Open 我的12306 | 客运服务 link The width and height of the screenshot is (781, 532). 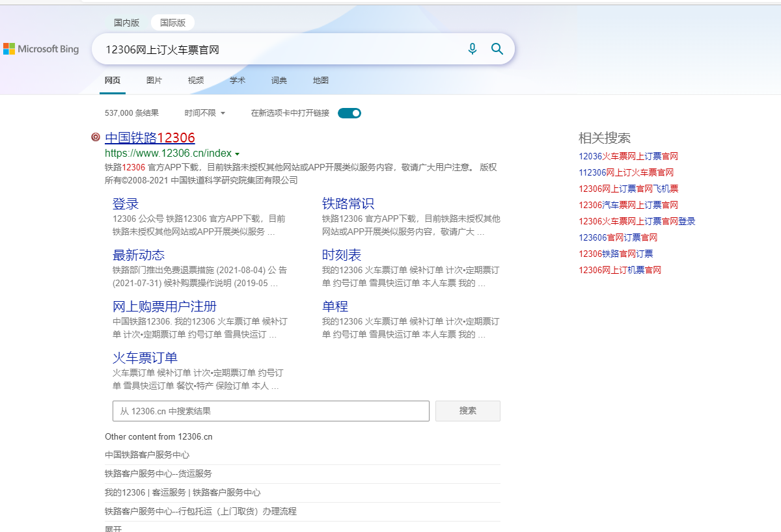[x=183, y=492]
